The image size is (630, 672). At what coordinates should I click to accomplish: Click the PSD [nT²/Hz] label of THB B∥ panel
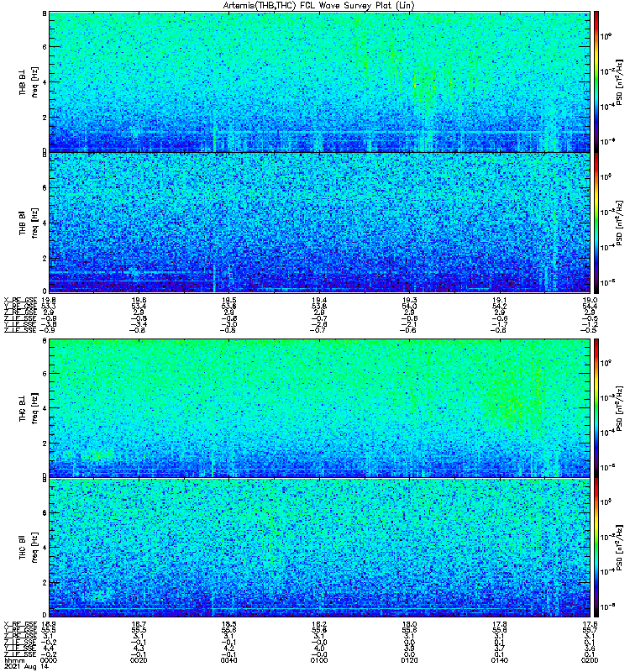pyautogui.click(x=619, y=223)
